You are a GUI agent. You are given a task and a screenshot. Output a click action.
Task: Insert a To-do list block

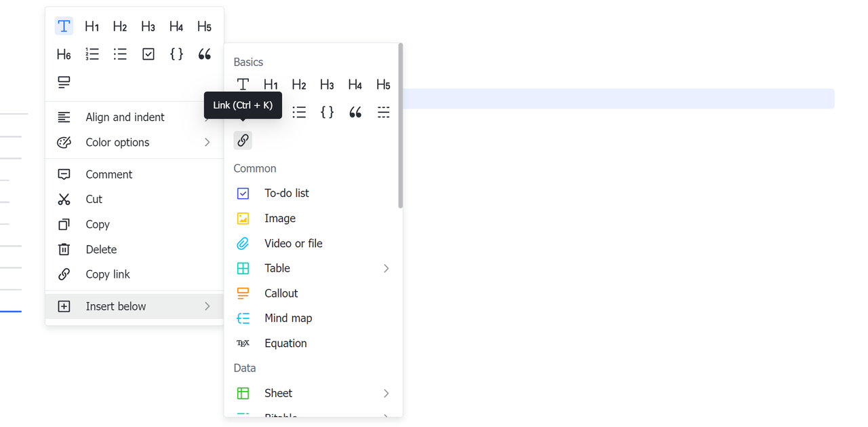pyautogui.click(x=312, y=193)
